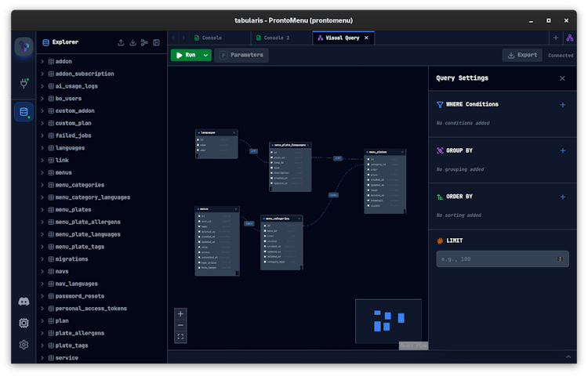
Task: Check the description column in menu_plate_languages node
Action: click(271, 173)
